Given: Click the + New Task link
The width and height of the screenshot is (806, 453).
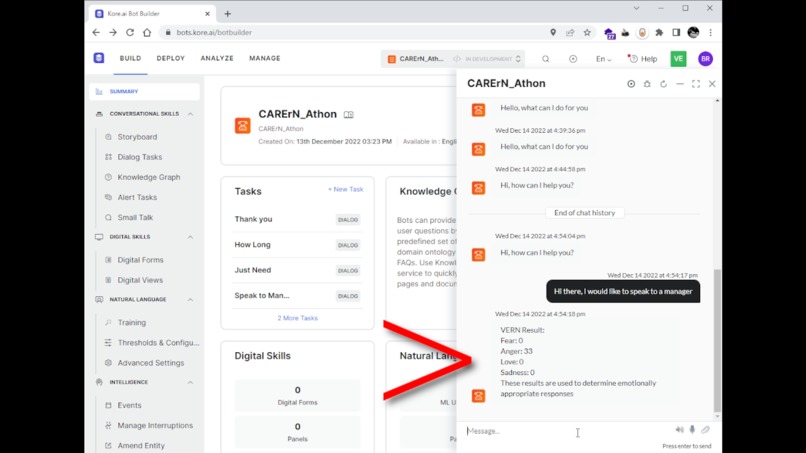Looking at the screenshot, I should click(x=345, y=189).
